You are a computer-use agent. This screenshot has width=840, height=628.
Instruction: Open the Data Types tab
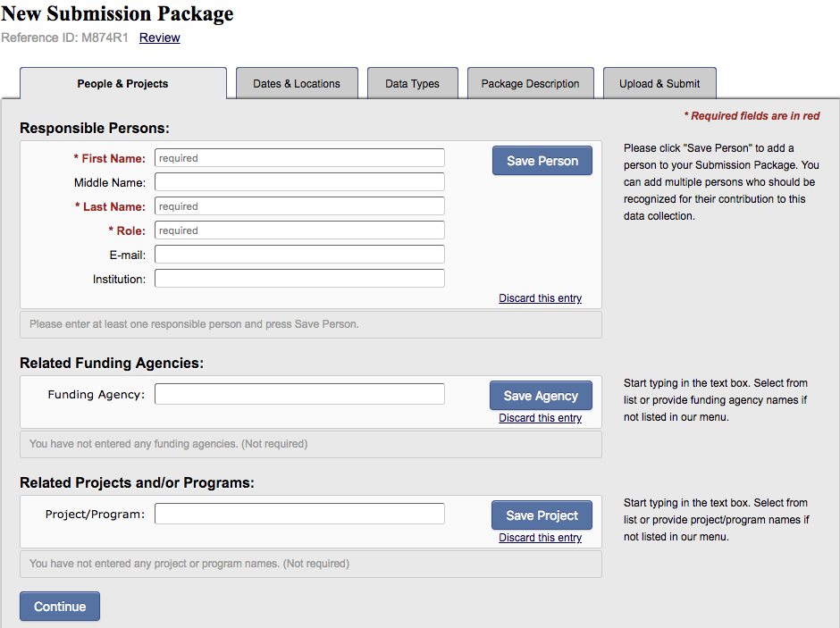click(412, 84)
